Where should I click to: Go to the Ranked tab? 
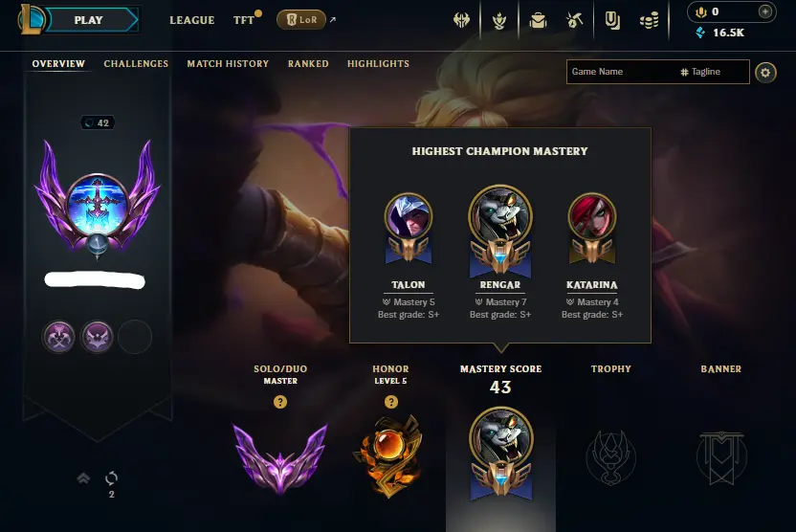pyautogui.click(x=308, y=63)
